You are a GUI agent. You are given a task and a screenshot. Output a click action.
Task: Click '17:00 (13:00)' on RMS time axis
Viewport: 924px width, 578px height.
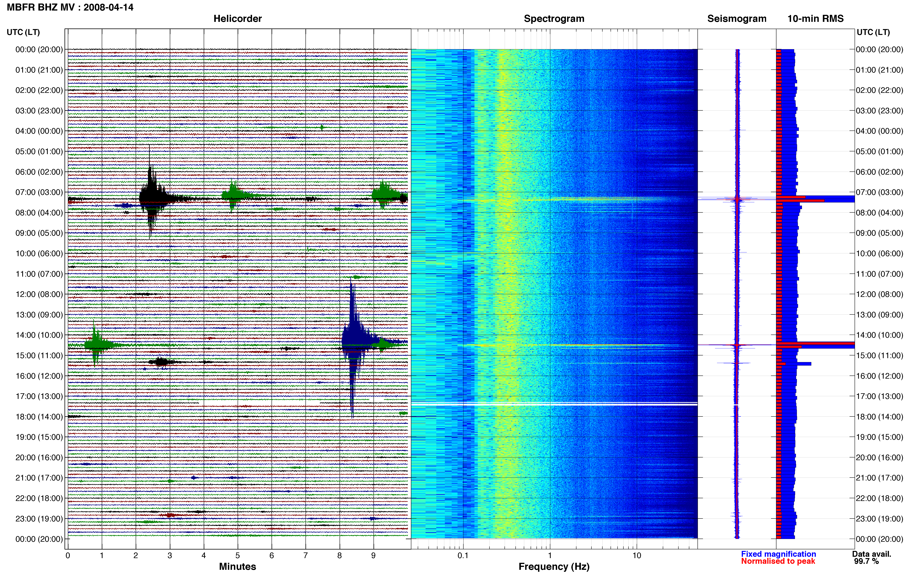(x=879, y=396)
